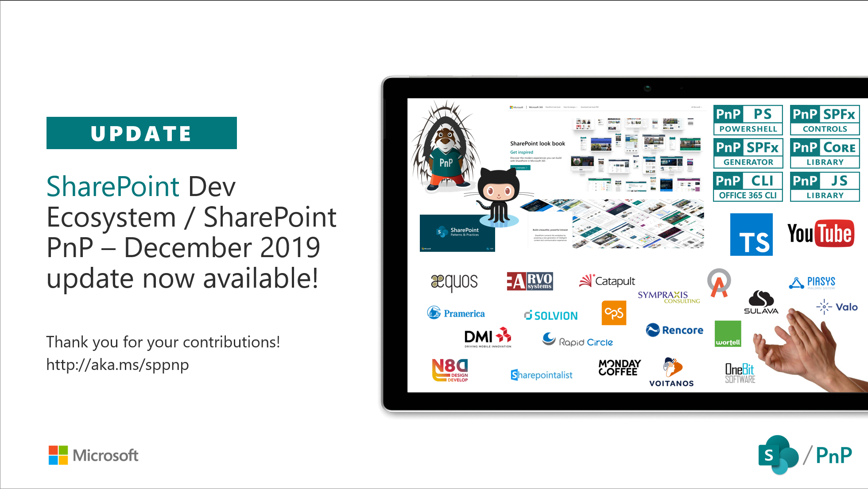The height and width of the screenshot is (489, 868).
Task: Select the PnP PowerShell badge
Action: 748,119
